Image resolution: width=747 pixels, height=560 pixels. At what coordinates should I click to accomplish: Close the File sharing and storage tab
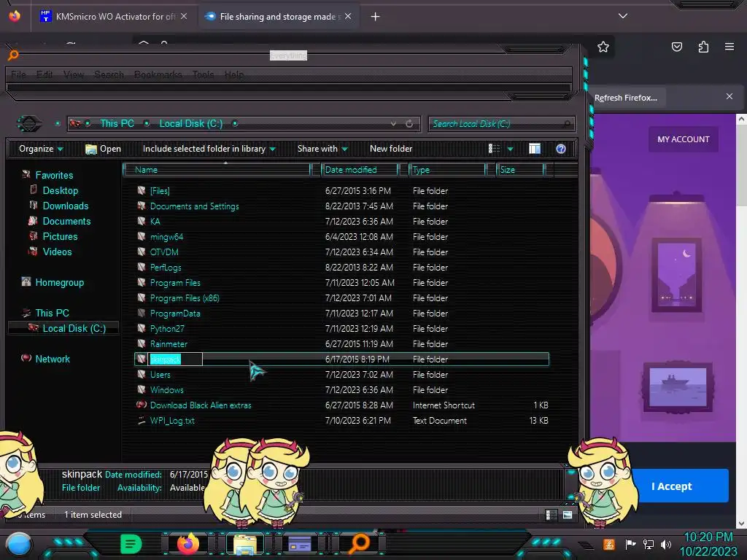[348, 16]
